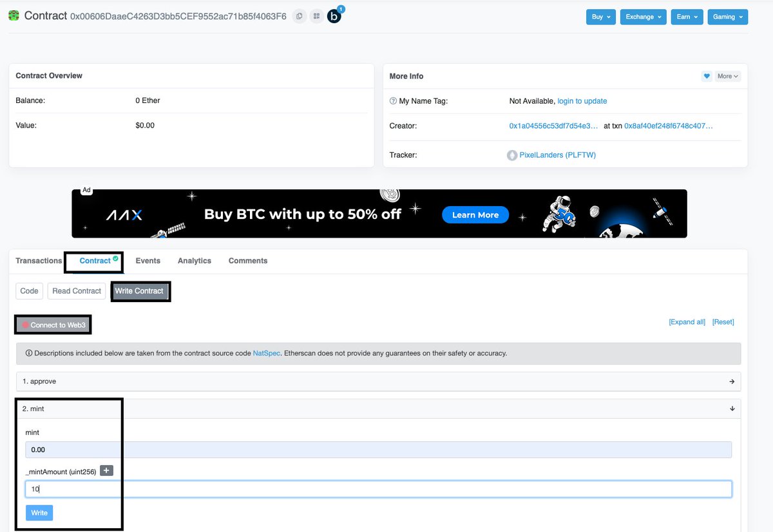Copy the contract address to clipboard

click(300, 16)
